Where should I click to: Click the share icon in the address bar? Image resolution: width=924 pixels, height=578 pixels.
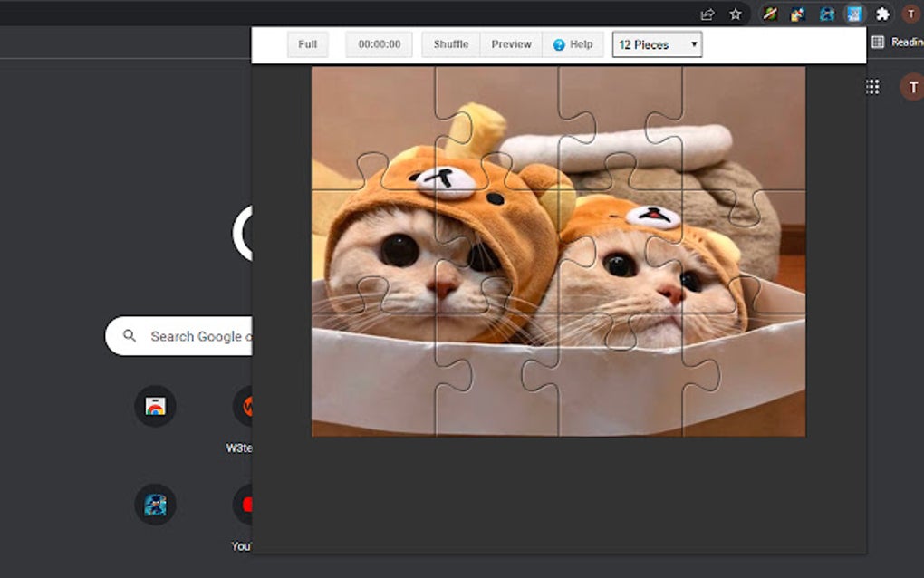[706, 14]
